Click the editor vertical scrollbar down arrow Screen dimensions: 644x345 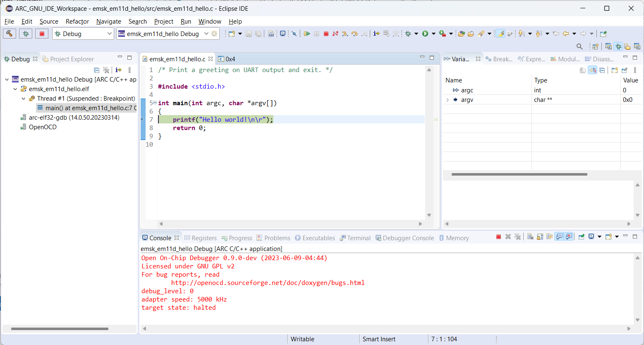pyautogui.click(x=429, y=215)
